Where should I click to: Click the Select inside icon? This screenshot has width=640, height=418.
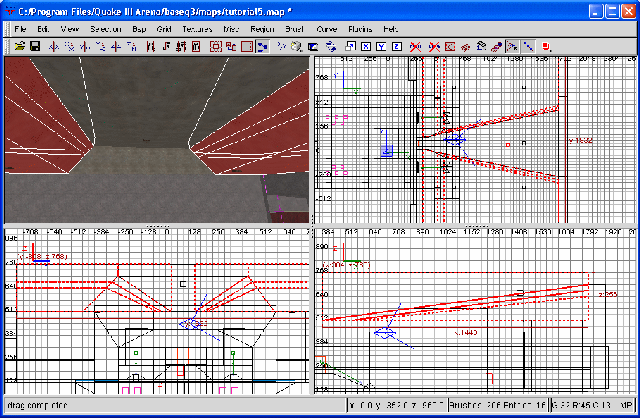click(x=196, y=47)
